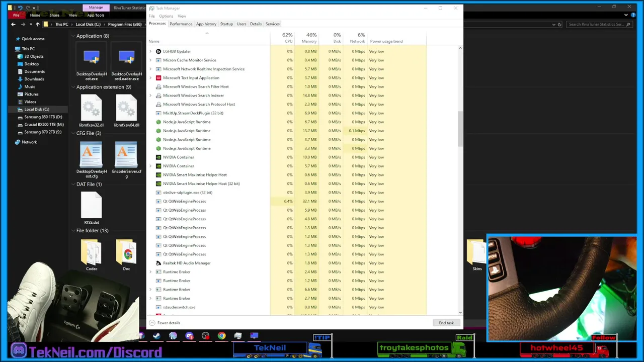The image size is (644, 362).
Task: Click the Search RivaTuner Statistics Server box
Action: click(600, 24)
